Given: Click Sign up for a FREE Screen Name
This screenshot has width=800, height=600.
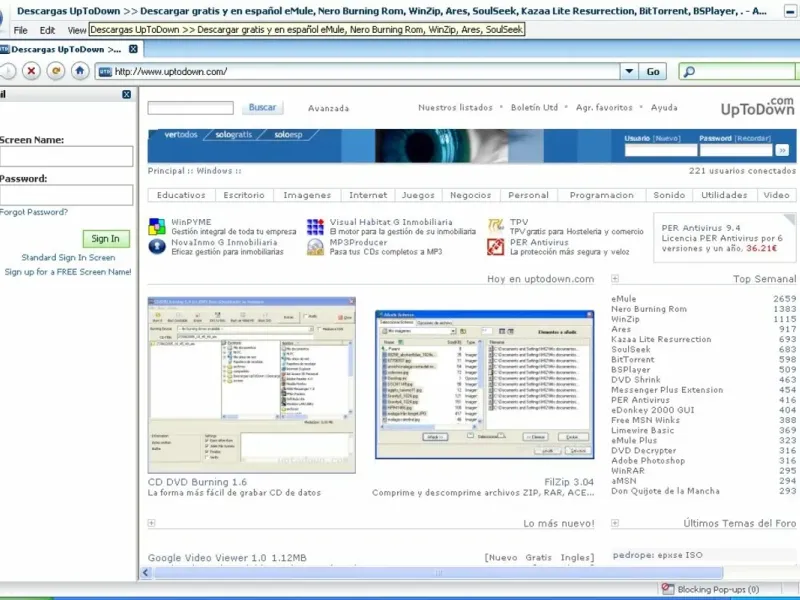Looking at the screenshot, I should 68,272.
